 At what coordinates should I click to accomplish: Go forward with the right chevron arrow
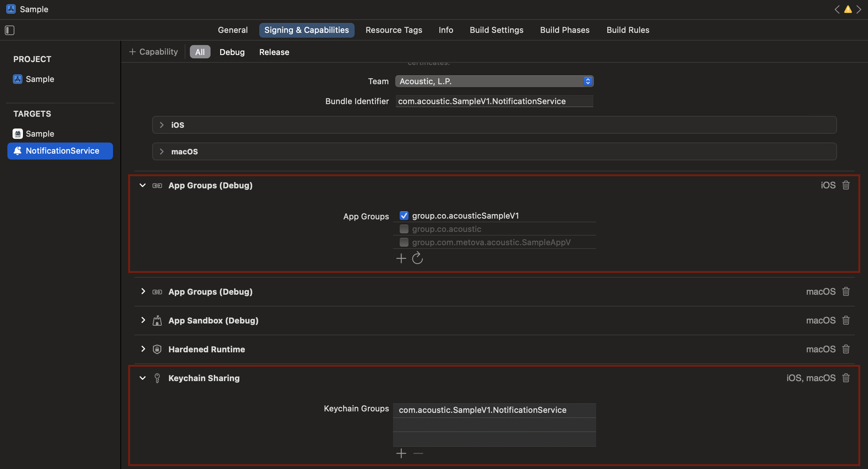tap(859, 10)
